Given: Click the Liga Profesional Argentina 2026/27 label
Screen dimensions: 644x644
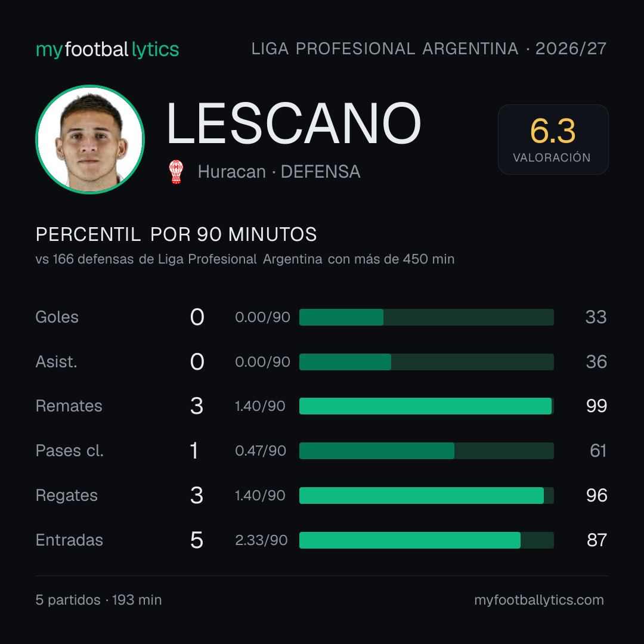Looking at the screenshot, I should pyautogui.click(x=429, y=49).
